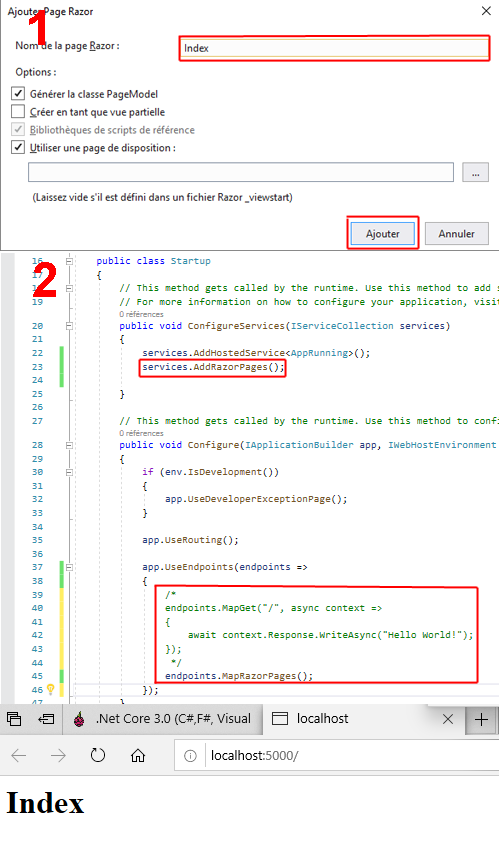
Task: Click the browser back arrow
Action: pyautogui.click(x=19, y=755)
